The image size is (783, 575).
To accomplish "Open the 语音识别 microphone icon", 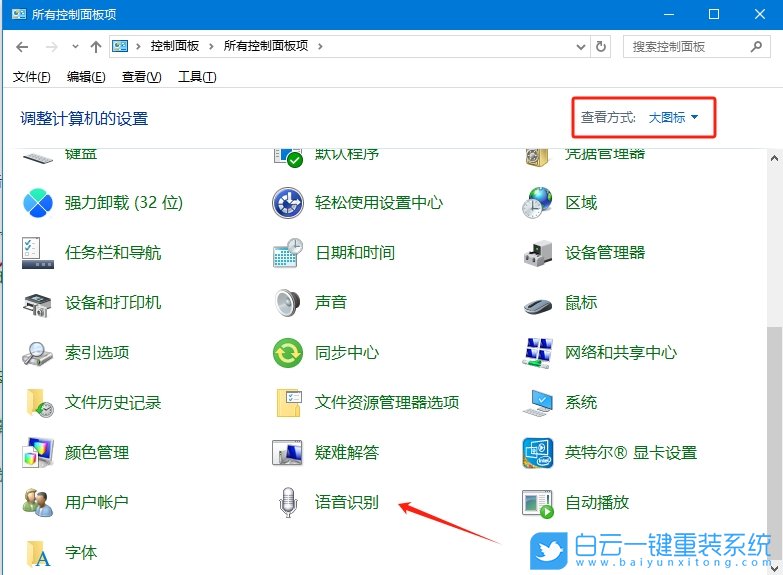I will pyautogui.click(x=288, y=503).
